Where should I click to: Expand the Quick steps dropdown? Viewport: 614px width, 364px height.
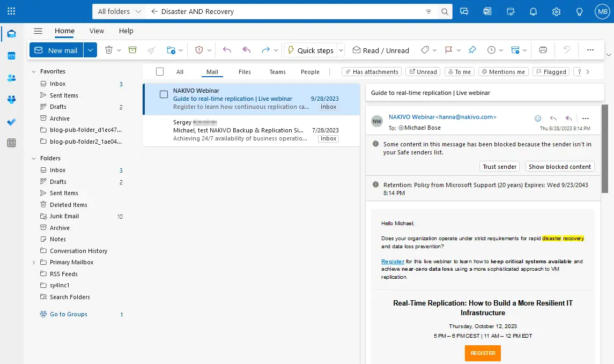pos(342,50)
